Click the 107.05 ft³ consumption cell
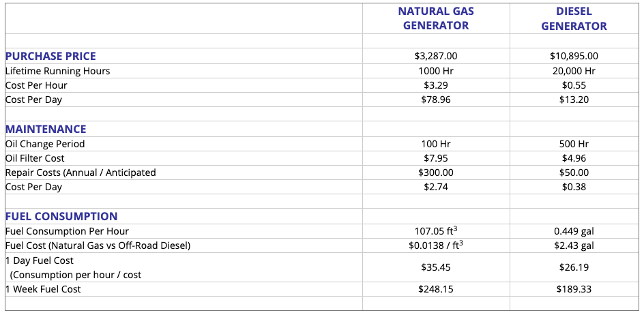The width and height of the screenshot is (644, 315). (x=436, y=230)
